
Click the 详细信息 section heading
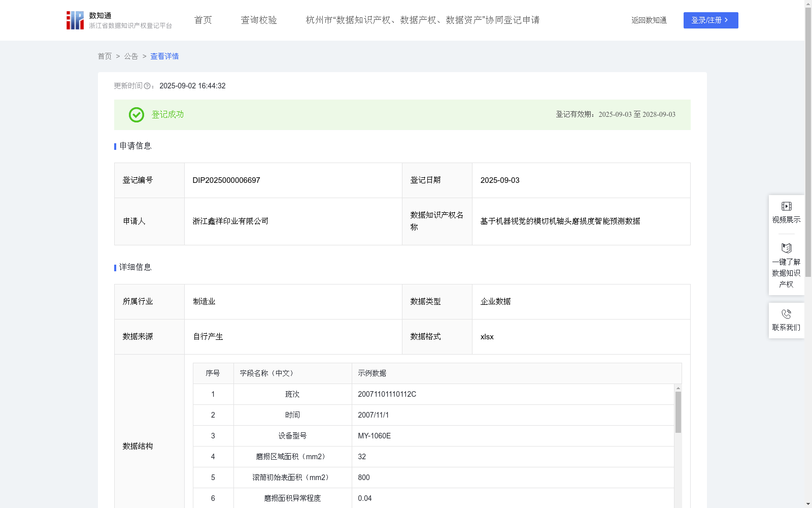tap(136, 268)
